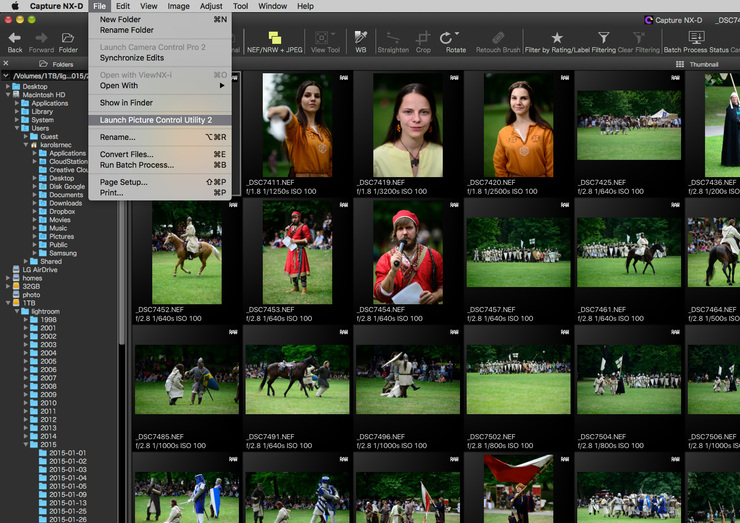Open the Apple menu
Screen dimensions: 740x523
pos(15,6)
